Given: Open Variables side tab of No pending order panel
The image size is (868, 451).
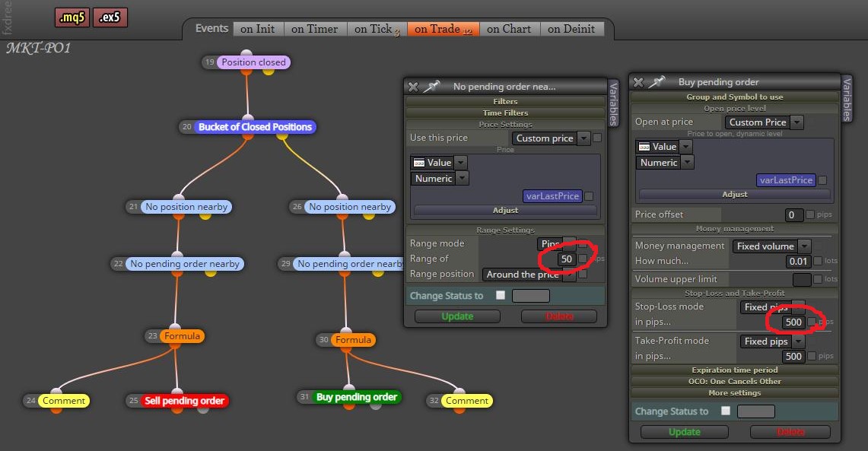Looking at the screenshot, I should pos(613,103).
